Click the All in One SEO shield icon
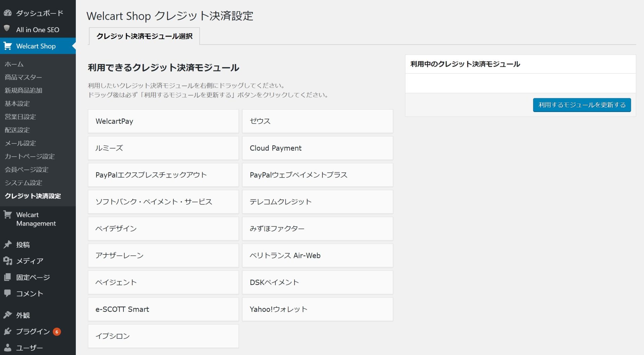644x355 pixels. pyautogui.click(x=7, y=29)
